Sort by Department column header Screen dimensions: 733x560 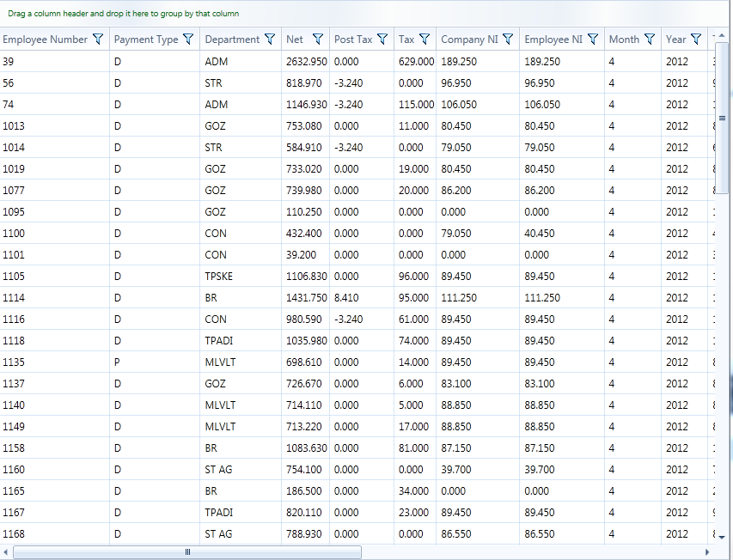(x=232, y=40)
